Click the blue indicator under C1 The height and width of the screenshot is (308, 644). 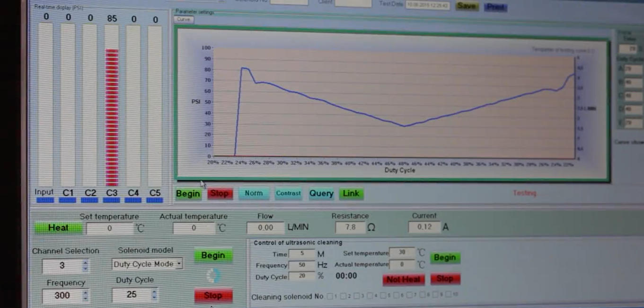(68, 200)
